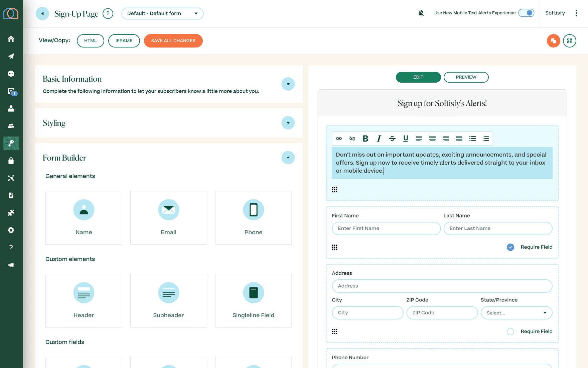Switch to the PREVIEW tab
Viewport: 588px width, 368px height.
coord(466,77)
